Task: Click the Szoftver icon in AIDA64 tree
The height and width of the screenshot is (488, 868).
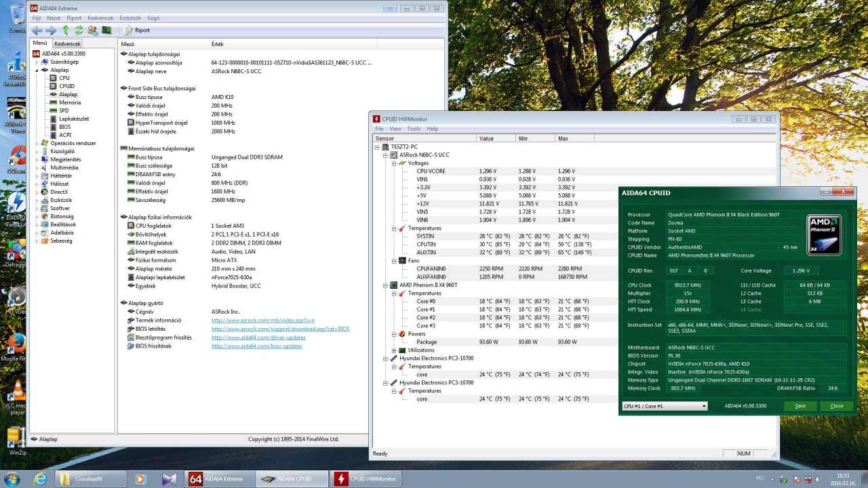Action: click(x=45, y=208)
